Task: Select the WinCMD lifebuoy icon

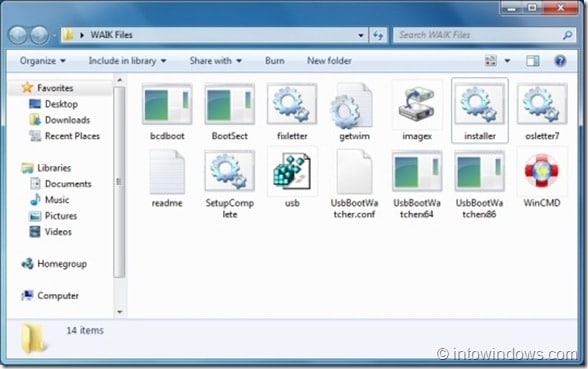Action: tap(542, 171)
